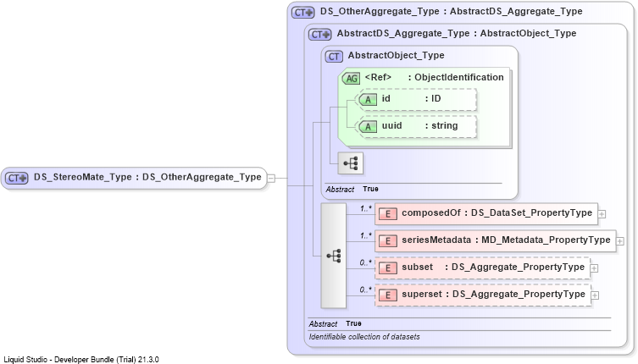
Task: Click the CT icon of AbstractObject_Type
Action: [x=334, y=56]
